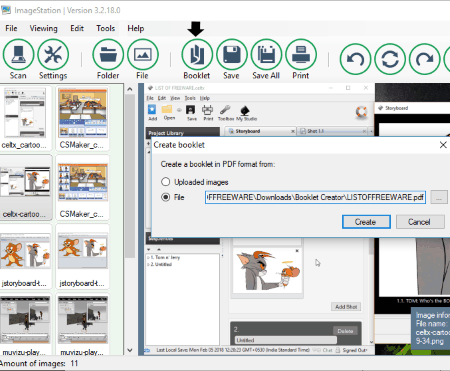Select the first CSMaker_c... thumbnail in the top row
The width and height of the screenshot is (450, 371).
pos(83,118)
